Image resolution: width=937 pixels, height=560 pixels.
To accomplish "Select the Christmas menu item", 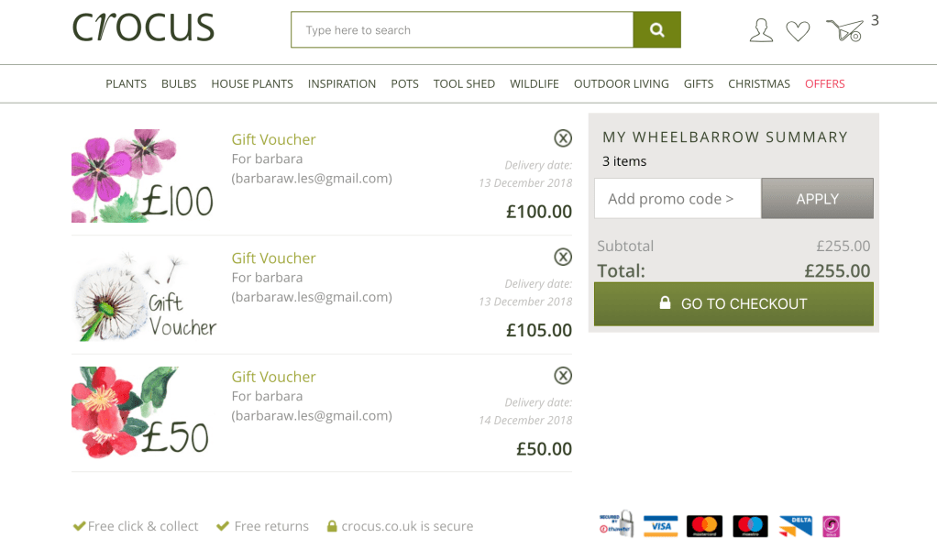I will (x=759, y=83).
